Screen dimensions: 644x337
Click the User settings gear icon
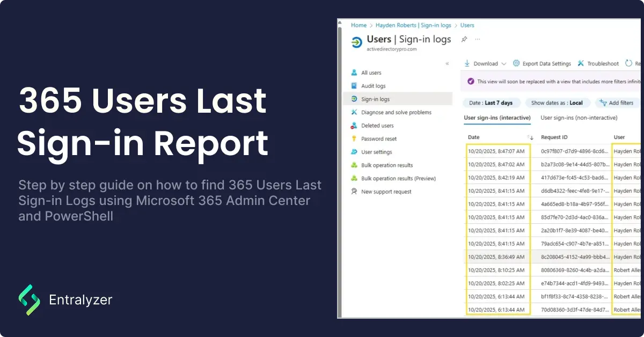coord(354,152)
